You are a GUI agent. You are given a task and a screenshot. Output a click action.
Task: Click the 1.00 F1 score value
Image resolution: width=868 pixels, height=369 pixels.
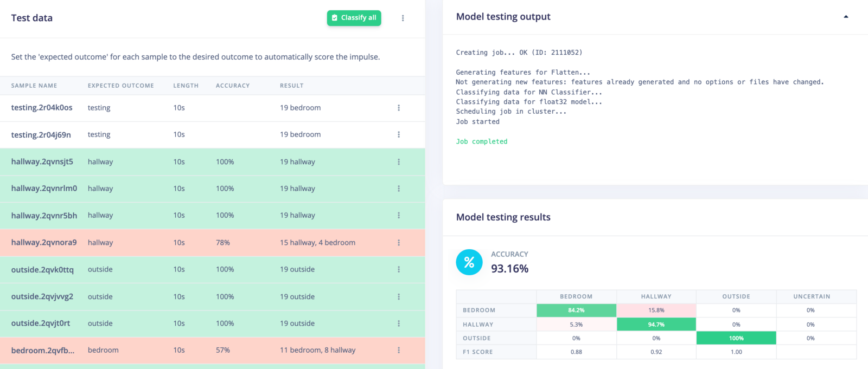736,352
